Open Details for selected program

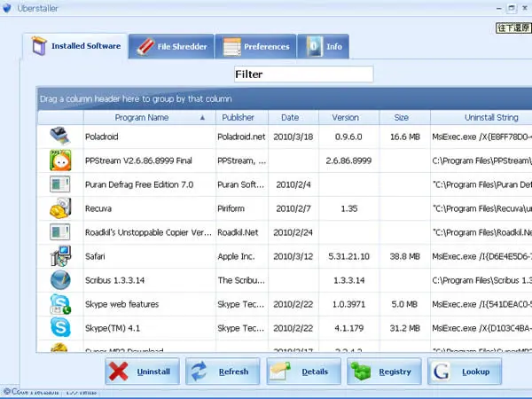[x=303, y=372]
